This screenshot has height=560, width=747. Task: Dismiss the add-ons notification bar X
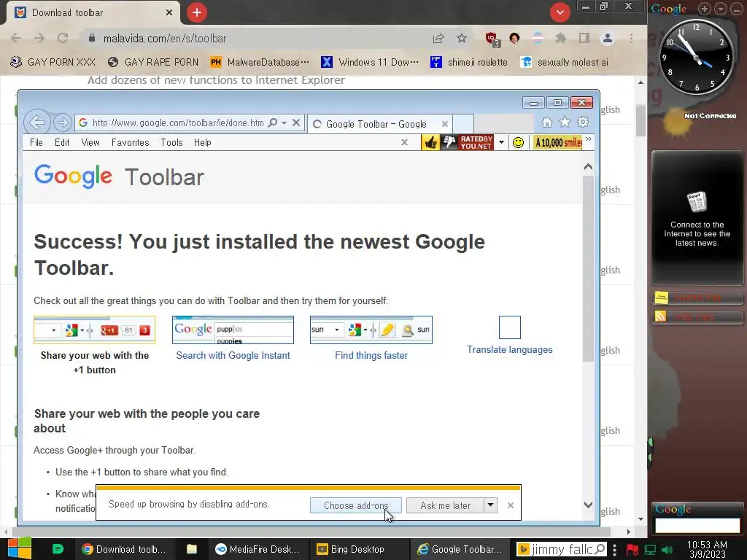[x=511, y=505]
